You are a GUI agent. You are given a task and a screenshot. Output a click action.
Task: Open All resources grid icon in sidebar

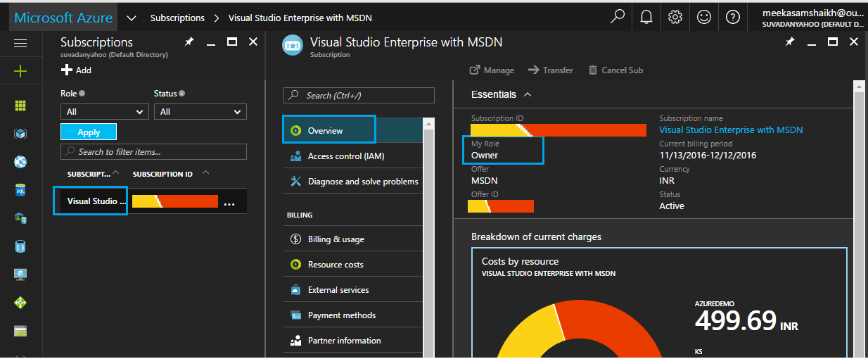(20, 106)
